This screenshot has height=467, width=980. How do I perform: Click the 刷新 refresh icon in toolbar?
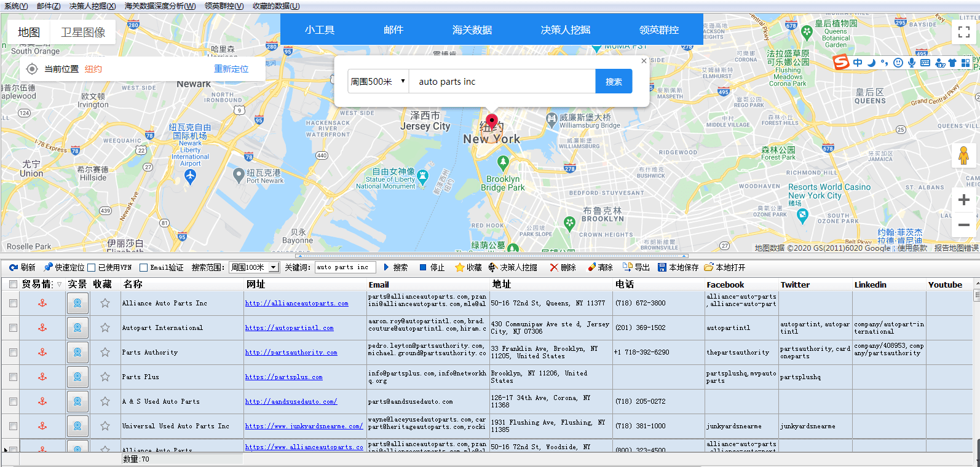pyautogui.click(x=14, y=267)
